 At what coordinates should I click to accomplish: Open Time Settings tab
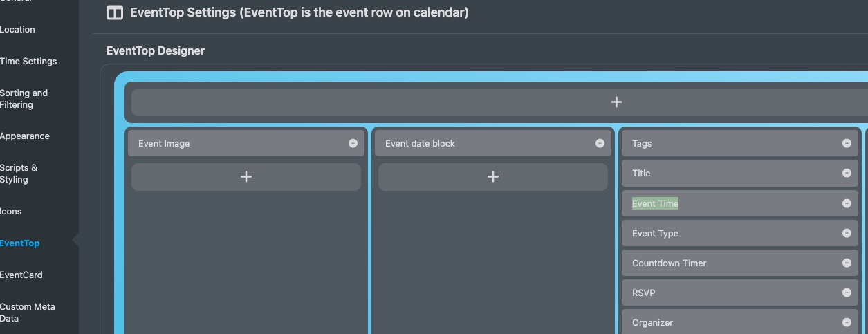pyautogui.click(x=28, y=62)
